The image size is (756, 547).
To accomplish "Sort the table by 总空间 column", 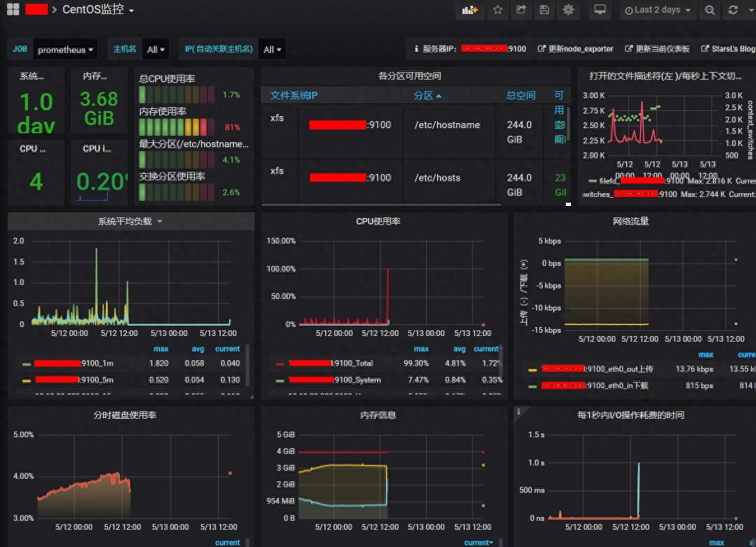I will pyautogui.click(x=521, y=96).
